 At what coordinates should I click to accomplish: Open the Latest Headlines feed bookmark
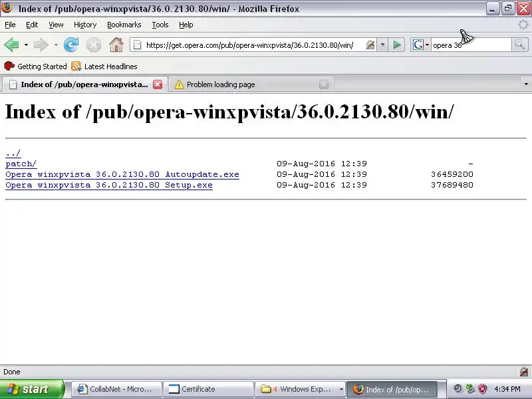[x=104, y=66]
